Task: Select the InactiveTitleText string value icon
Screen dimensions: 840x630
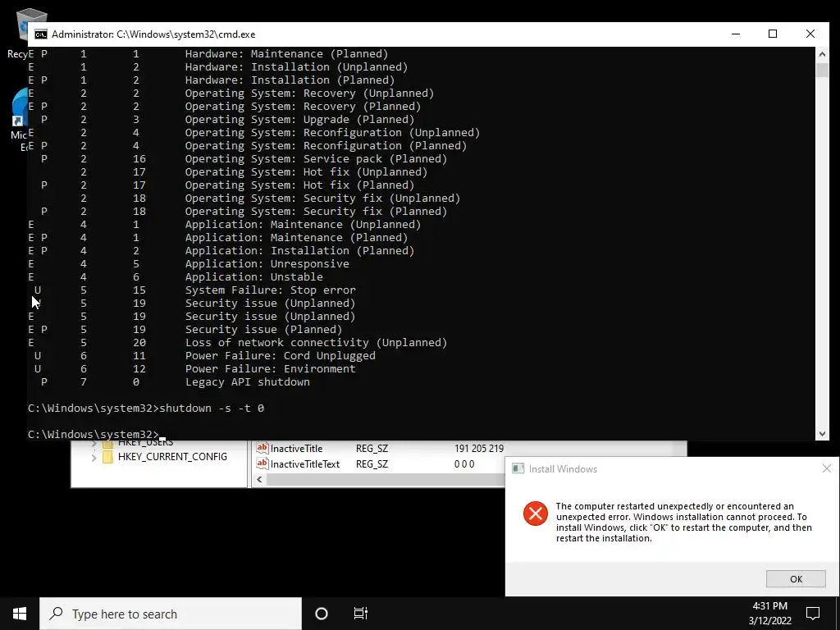Action: pos(262,463)
